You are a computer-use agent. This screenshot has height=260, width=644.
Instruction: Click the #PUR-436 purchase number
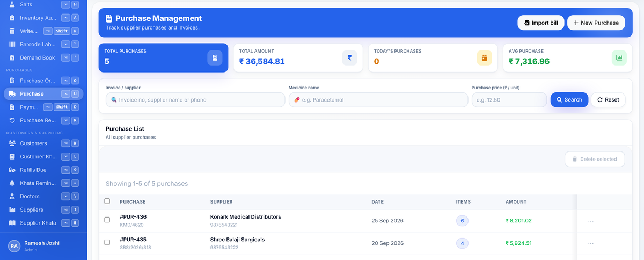click(133, 217)
